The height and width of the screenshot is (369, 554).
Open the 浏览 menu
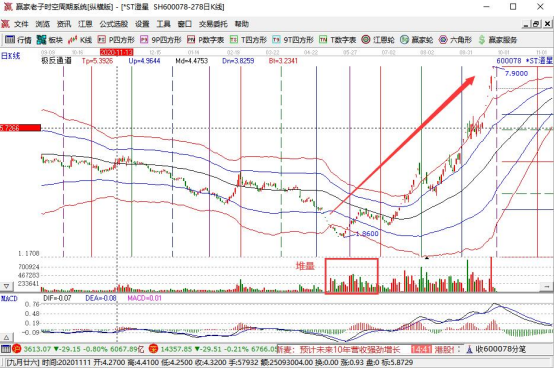click(x=43, y=24)
